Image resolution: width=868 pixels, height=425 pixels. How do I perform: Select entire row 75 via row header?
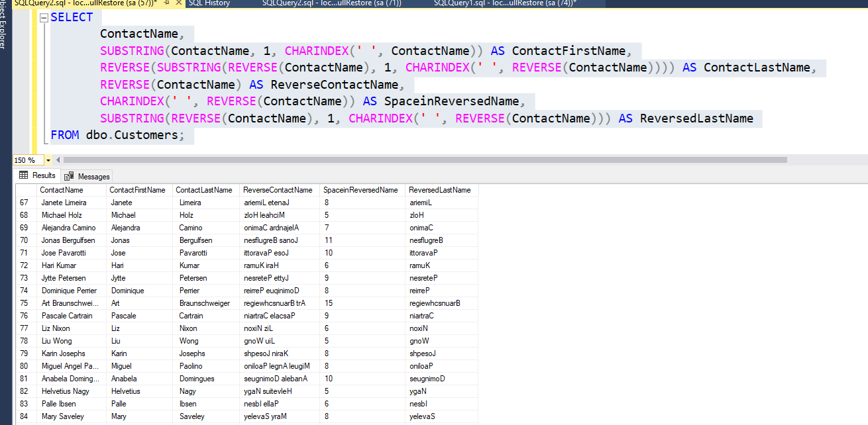coord(25,303)
